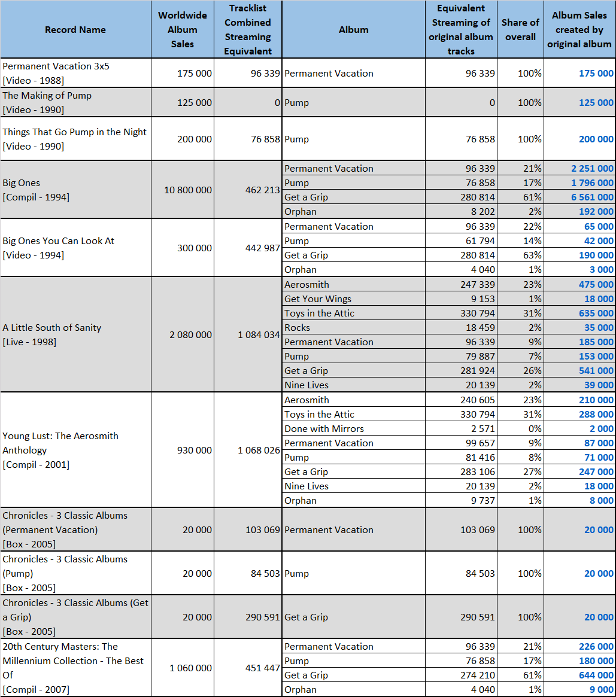The width and height of the screenshot is (616, 697).
Task: Click the 247 000 album sales value
Action: tap(596, 471)
